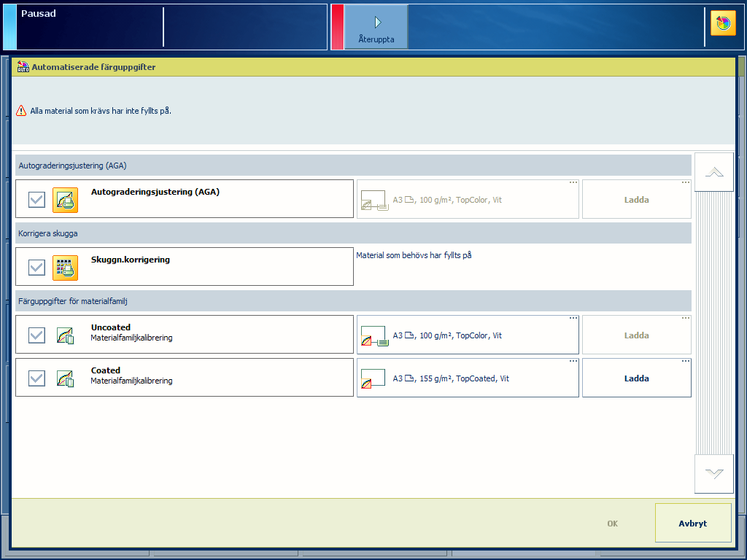Click the Pausad status text

(x=38, y=13)
